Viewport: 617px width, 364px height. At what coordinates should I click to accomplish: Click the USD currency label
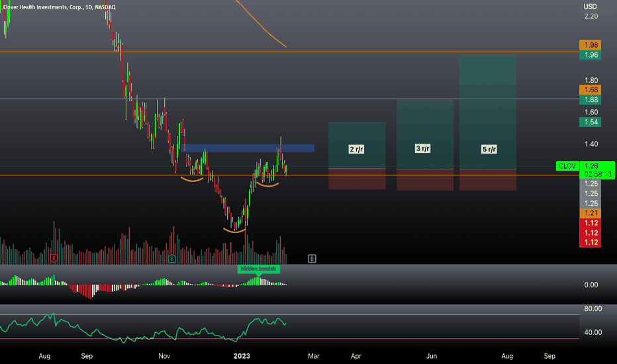click(590, 7)
